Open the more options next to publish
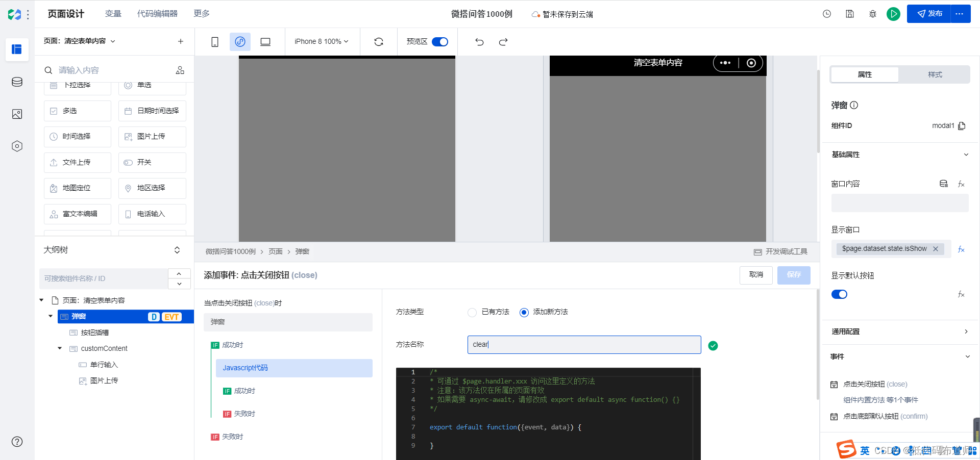The image size is (980, 460). [x=960, y=14]
